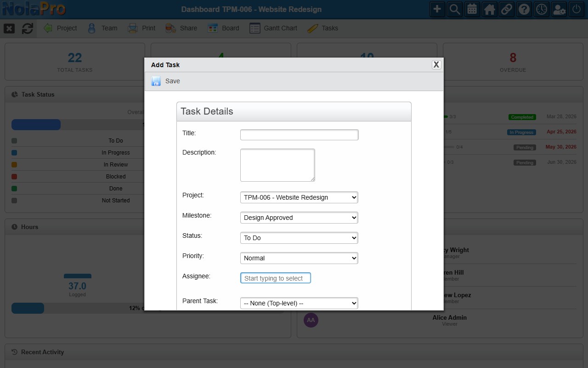Click the In Progress status row

[78, 153]
